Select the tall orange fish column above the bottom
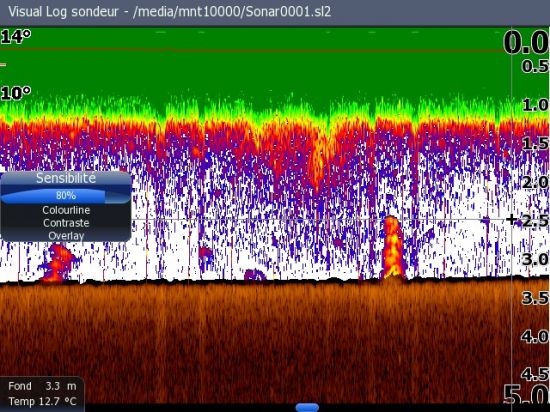This screenshot has width=550, height=412. (393, 247)
